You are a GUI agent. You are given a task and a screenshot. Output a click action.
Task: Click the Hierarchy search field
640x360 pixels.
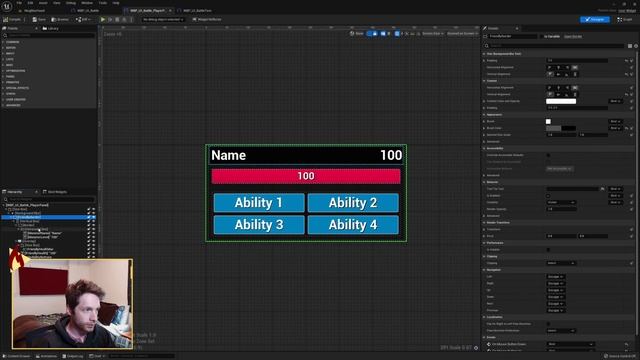49,199
